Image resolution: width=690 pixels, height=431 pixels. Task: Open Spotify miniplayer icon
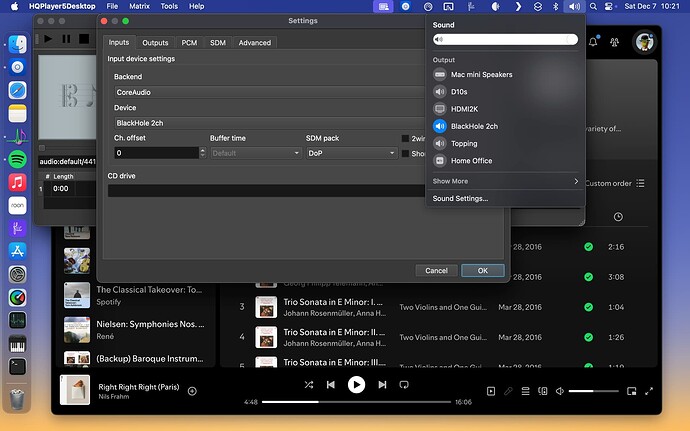coord(631,391)
